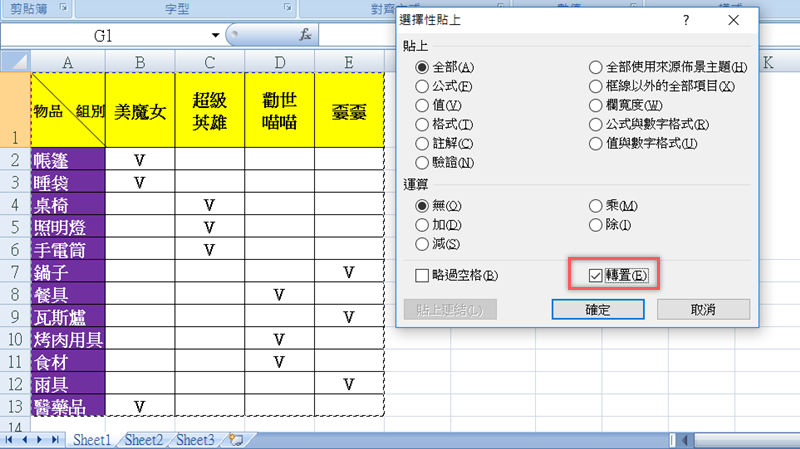Select column D header

pyautogui.click(x=280, y=62)
